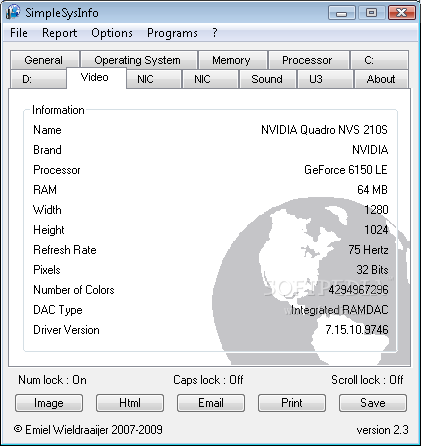Click the Width label
This screenshot has height=446, width=421.
[x=47, y=210]
